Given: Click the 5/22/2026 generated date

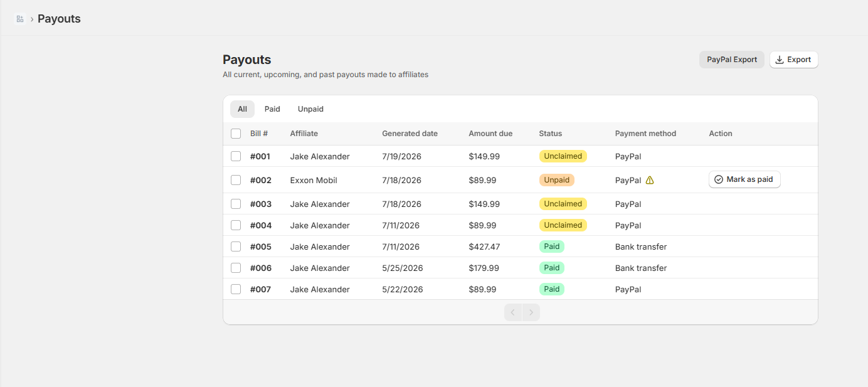Looking at the screenshot, I should pos(403,289).
